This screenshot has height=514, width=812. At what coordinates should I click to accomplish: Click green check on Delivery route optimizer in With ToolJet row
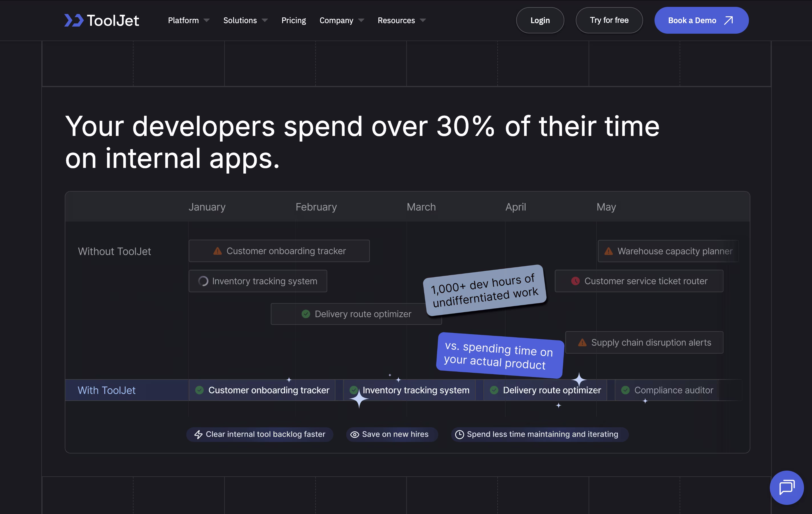point(494,390)
